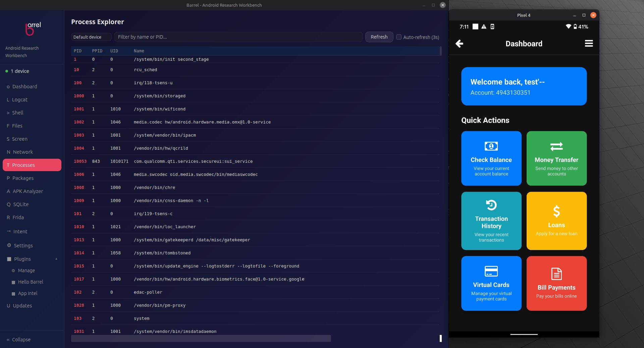This screenshot has width=644, height=348.
Task: Select the /vendor/bin/hw/qcrild process
Action: point(256,148)
